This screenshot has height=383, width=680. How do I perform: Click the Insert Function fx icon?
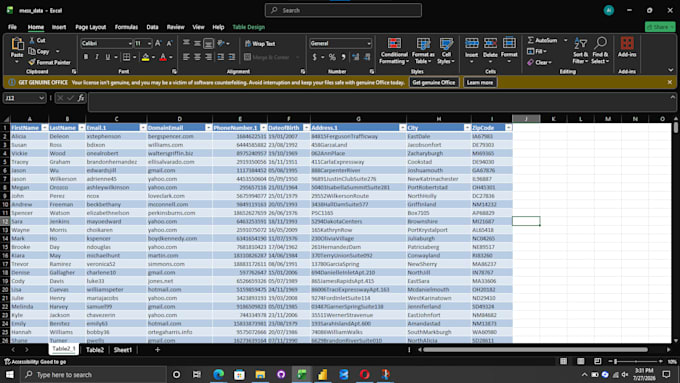pyautogui.click(x=81, y=98)
